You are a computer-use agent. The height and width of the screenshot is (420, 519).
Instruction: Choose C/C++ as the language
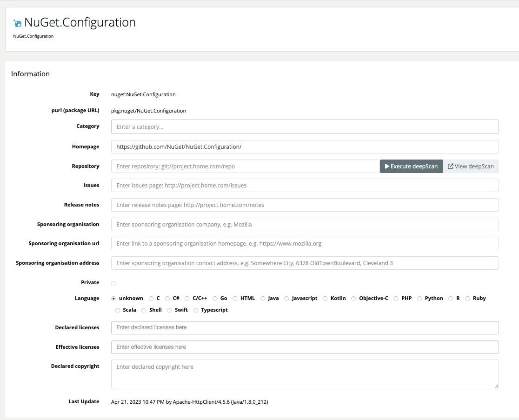(187, 299)
